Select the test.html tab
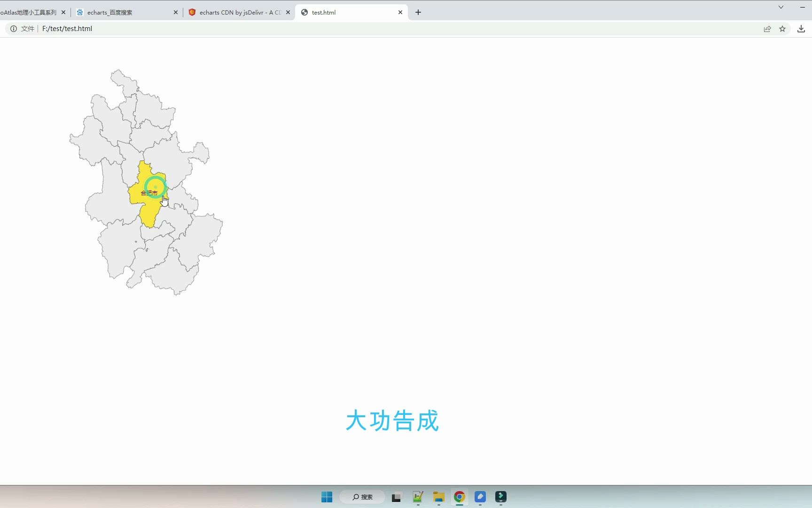 click(x=351, y=13)
